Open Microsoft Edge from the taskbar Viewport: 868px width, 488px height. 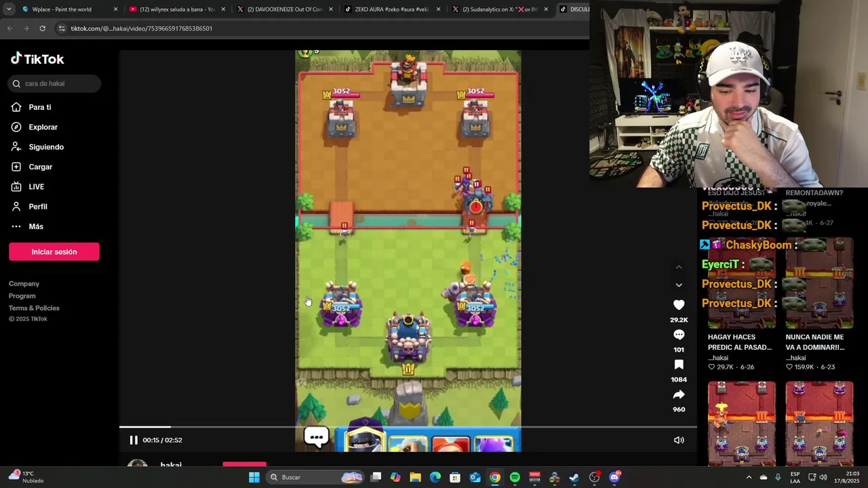(435, 477)
